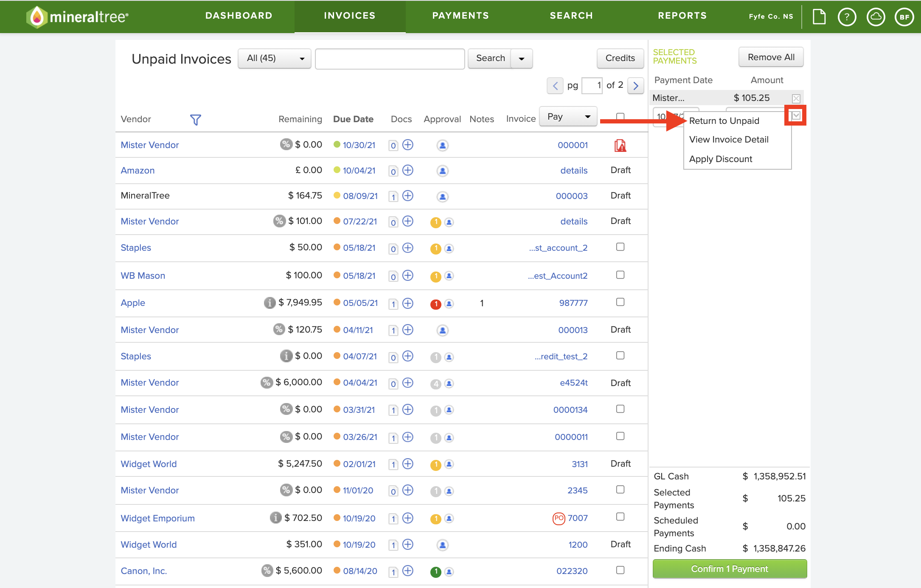Viewport: 921px width, 588px height.
Task: Open invoice 022320 link
Action: (572, 571)
